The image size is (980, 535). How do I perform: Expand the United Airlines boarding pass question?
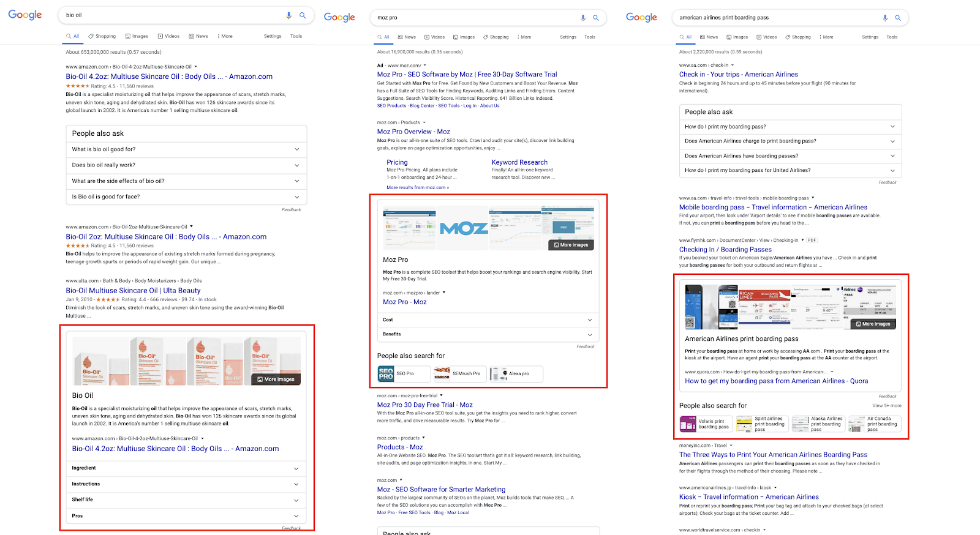pos(790,171)
